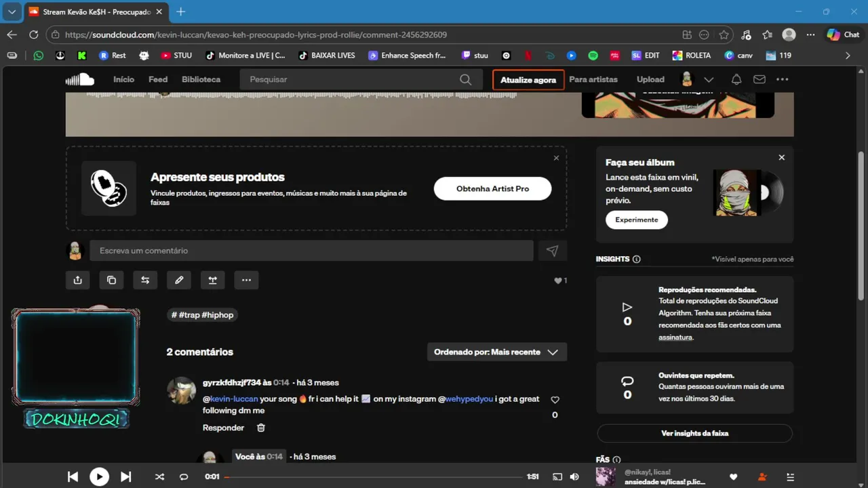The width and height of the screenshot is (868, 488).
Task: Click the search magnifier icon
Action: (465, 79)
